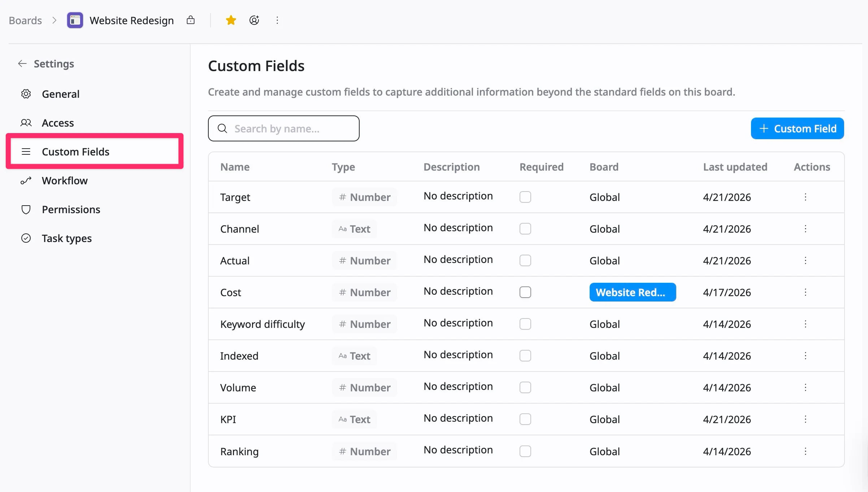Click the Volume field name
The image size is (868, 492).
238,387
